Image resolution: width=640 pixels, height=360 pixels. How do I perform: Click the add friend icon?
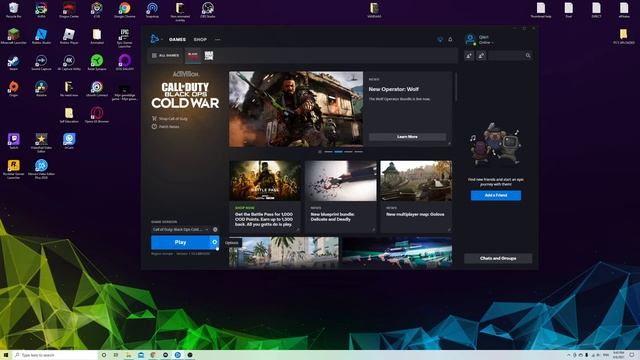(x=469, y=56)
